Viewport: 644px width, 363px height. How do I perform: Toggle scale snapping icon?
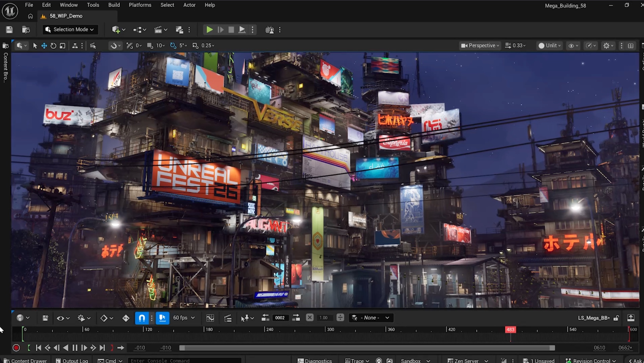(x=195, y=46)
